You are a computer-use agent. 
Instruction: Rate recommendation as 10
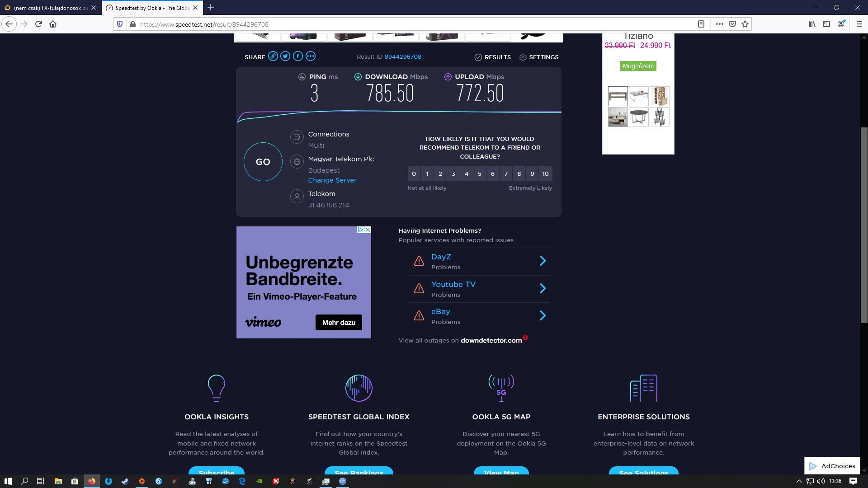(546, 174)
